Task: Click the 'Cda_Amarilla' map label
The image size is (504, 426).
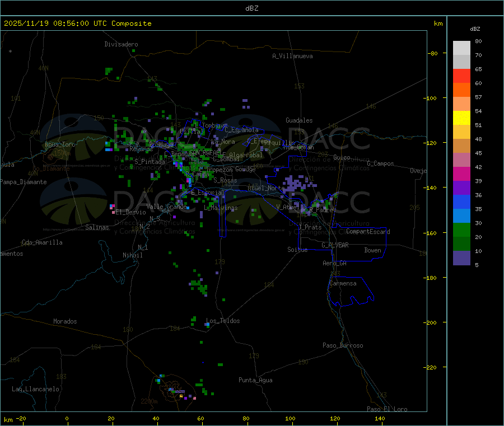Action: [42, 242]
